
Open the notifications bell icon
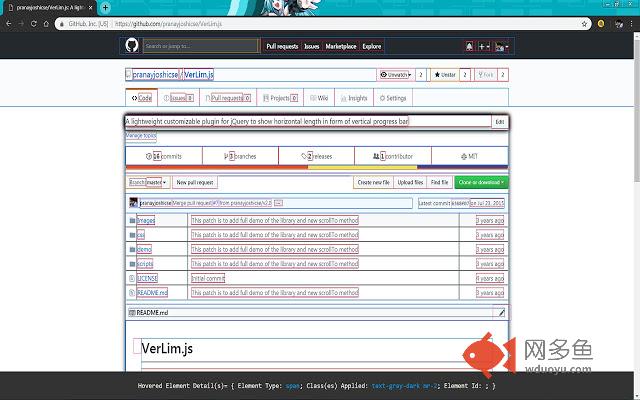(x=469, y=47)
